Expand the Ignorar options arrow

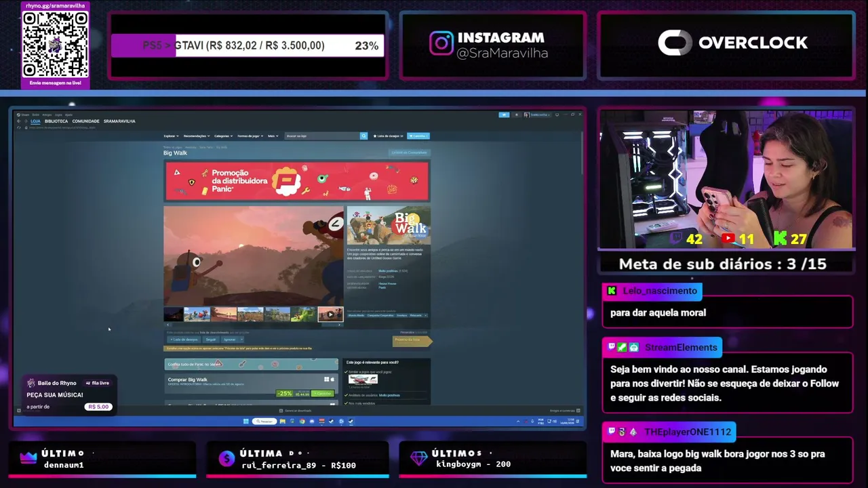point(241,340)
